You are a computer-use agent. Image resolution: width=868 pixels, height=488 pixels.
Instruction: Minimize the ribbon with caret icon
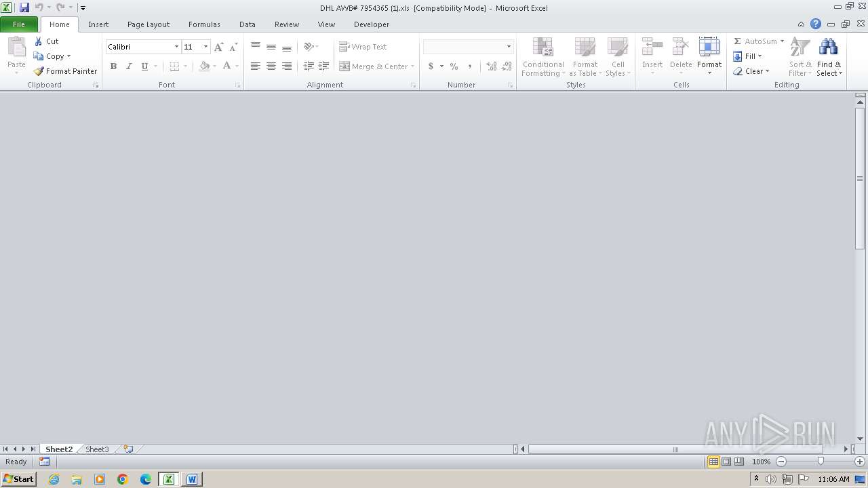point(801,24)
